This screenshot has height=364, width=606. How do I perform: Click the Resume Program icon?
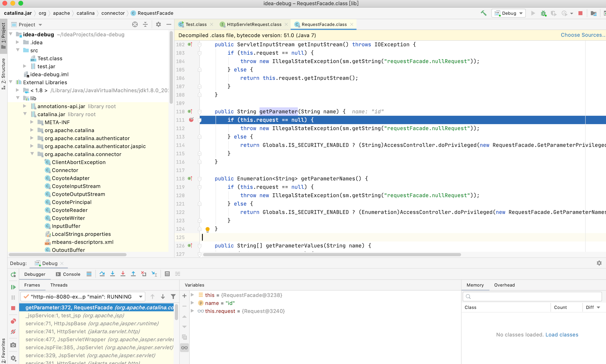[13, 287]
